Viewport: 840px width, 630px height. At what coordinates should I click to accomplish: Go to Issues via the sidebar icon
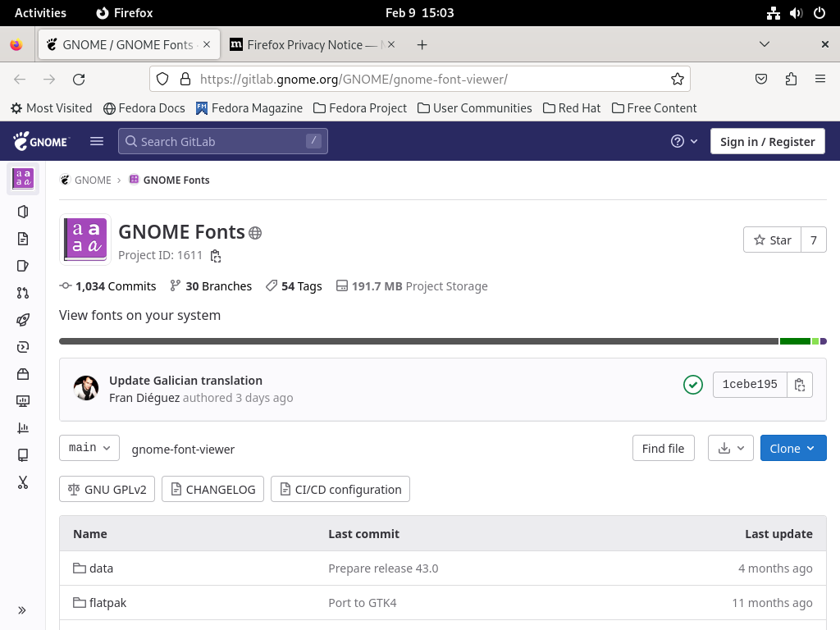pyautogui.click(x=22, y=266)
